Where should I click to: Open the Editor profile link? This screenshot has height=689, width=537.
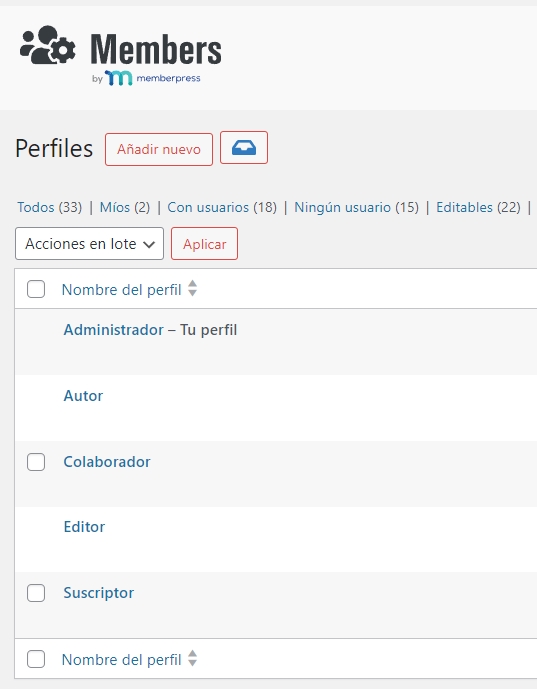pos(84,526)
